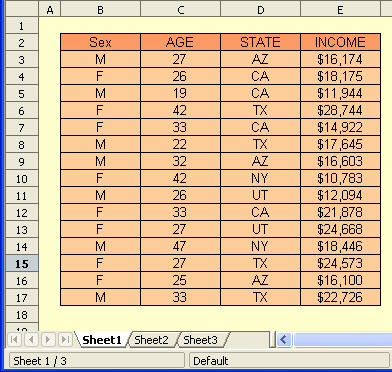
Task: Click the Sex header cell
Action: point(100,42)
